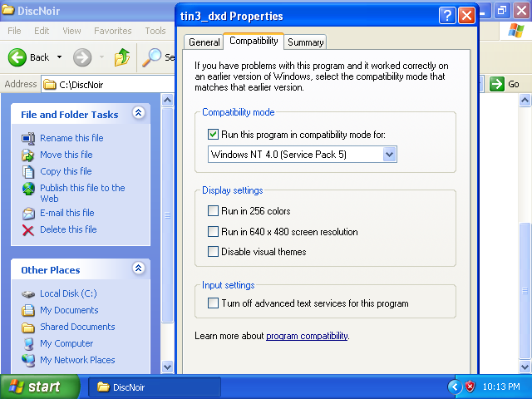Click the Go arrow button

point(497,84)
